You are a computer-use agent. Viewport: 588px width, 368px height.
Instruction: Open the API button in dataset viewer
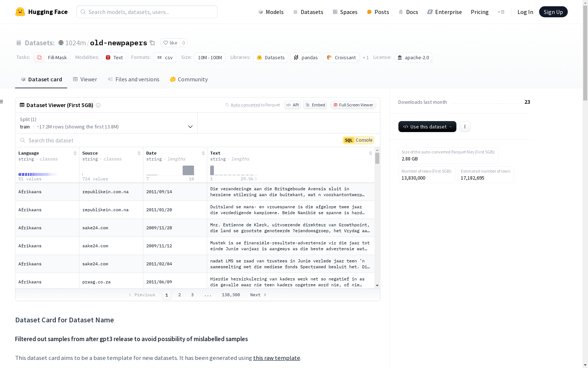[x=293, y=105]
